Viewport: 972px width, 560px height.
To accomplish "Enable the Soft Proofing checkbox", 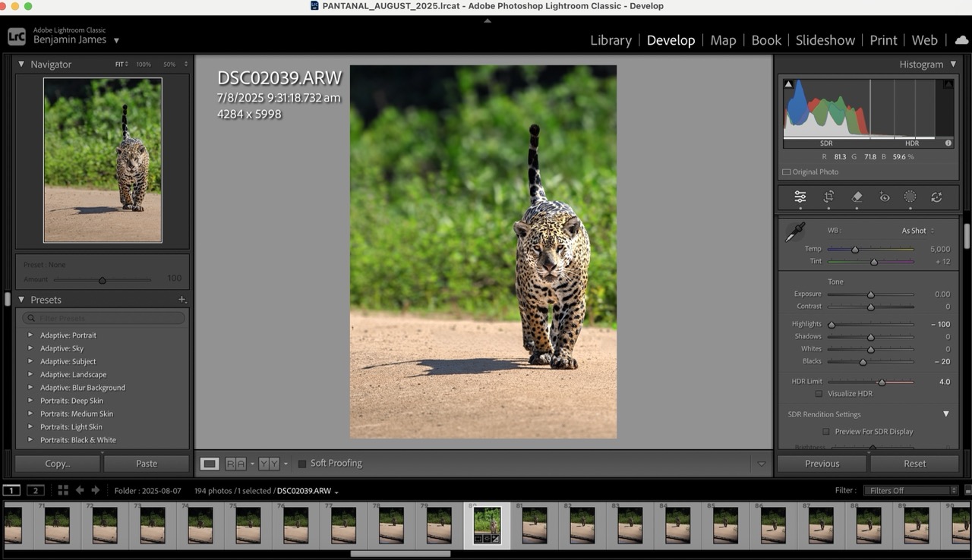I will tap(302, 464).
